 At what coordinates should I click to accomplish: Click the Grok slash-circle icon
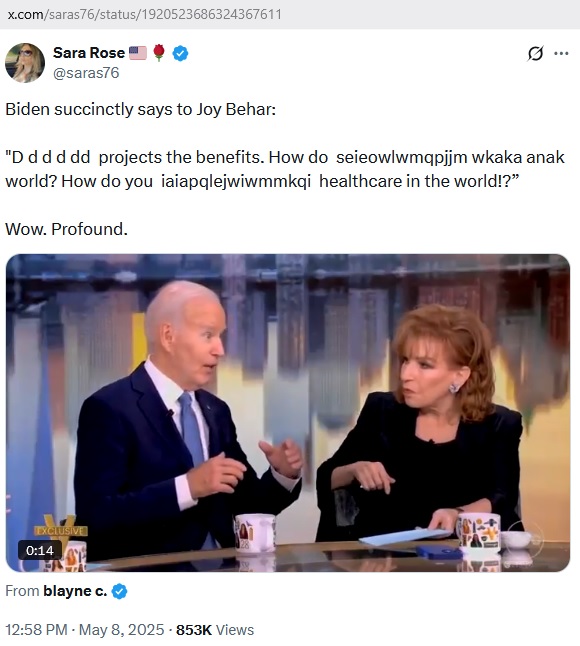click(535, 53)
